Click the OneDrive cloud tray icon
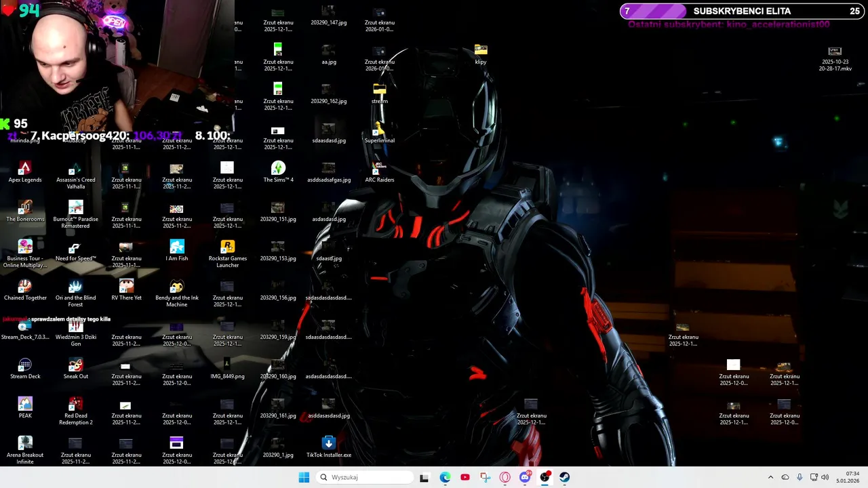Screen dimensions: 868x488 click(x=785, y=477)
